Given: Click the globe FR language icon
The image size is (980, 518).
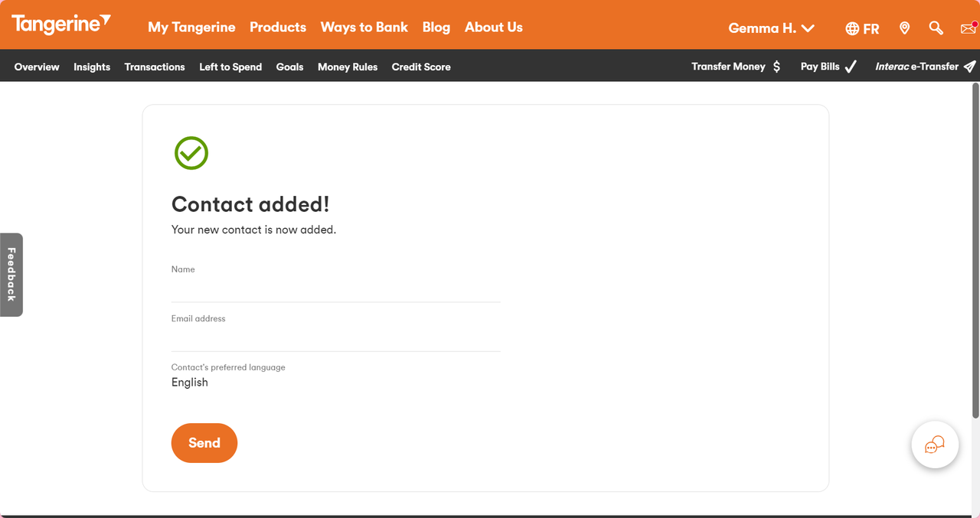Looking at the screenshot, I should point(862,28).
